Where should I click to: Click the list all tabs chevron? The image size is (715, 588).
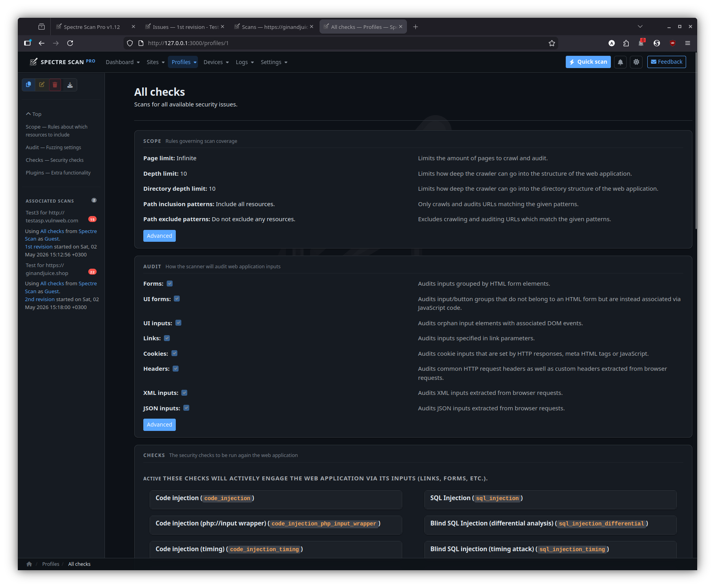tap(640, 27)
